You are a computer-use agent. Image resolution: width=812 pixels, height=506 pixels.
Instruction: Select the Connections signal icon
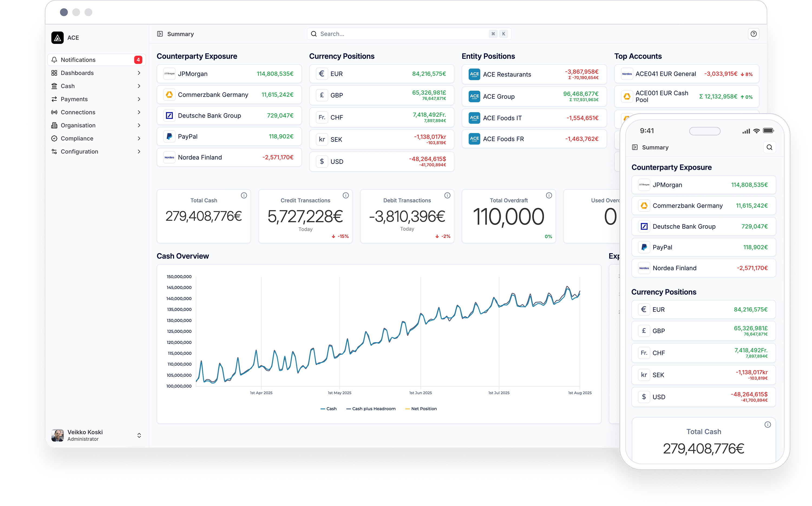pyautogui.click(x=55, y=112)
